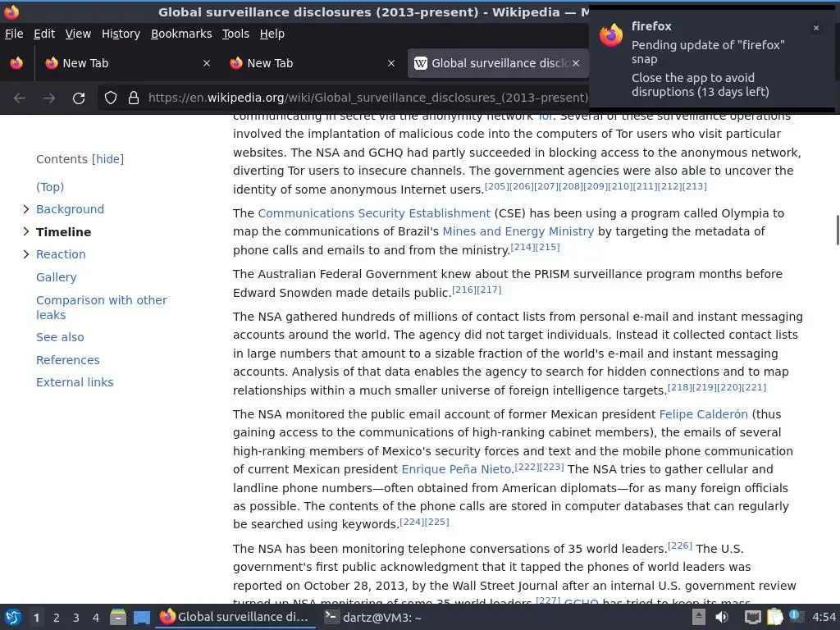Hide the Contents sidebar
Screen dimensions: 840x630
[x=107, y=159]
